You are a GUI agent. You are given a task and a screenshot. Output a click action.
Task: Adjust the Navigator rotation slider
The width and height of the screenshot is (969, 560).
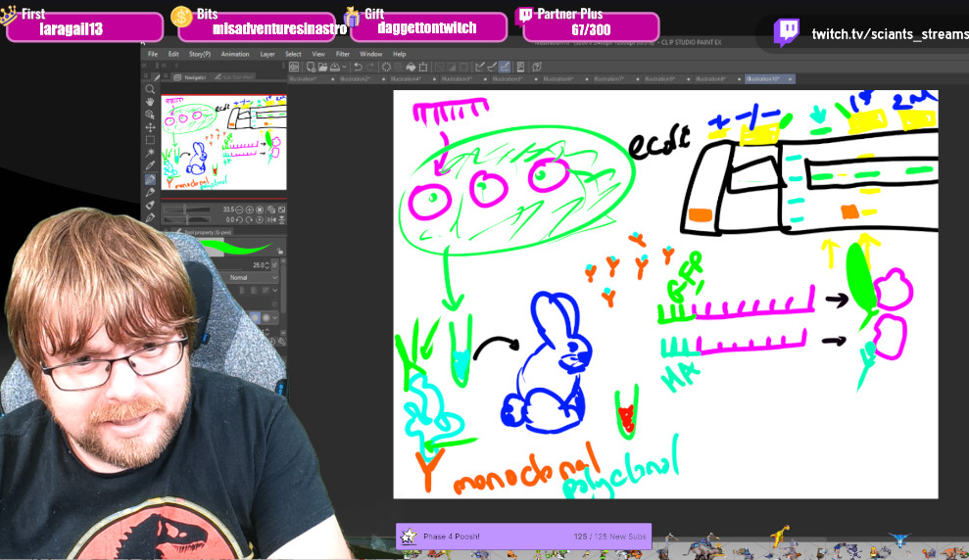tap(186, 220)
